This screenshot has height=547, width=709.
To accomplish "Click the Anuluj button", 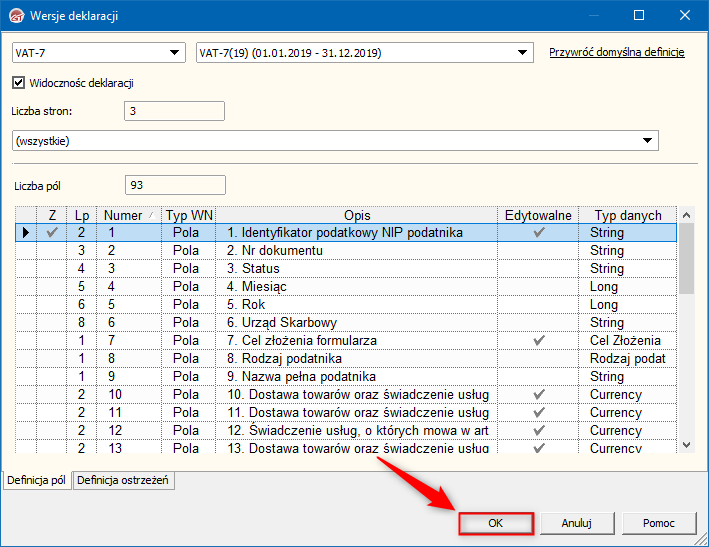I will [x=577, y=523].
